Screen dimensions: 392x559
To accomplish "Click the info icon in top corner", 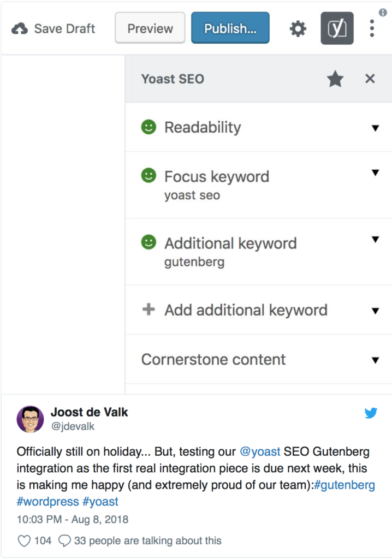I will (x=383, y=13).
